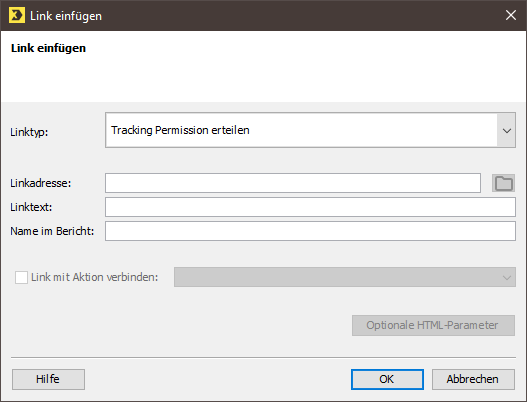Open the folder browse icon beside Linkadresse
This screenshot has width=527, height=402.
point(503,183)
